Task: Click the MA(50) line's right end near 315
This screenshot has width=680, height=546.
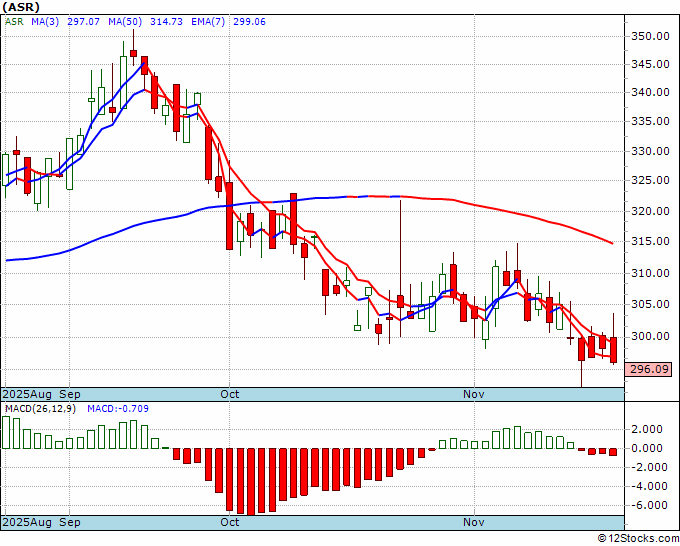Action: coord(612,243)
